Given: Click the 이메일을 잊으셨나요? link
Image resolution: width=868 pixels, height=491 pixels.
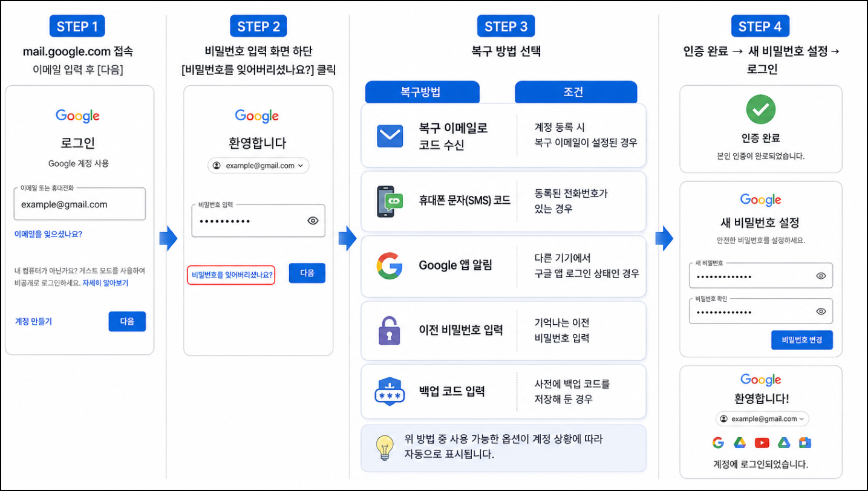Looking at the screenshot, I should point(48,234).
